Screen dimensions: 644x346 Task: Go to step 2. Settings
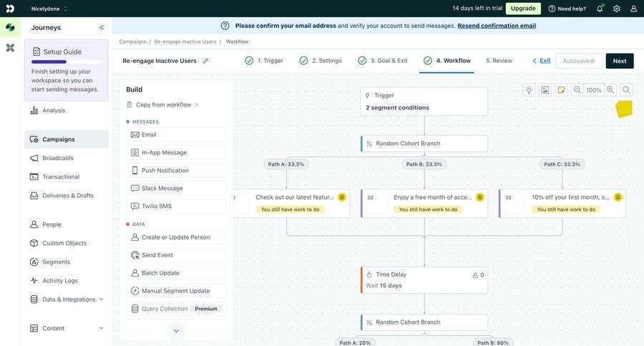point(321,61)
